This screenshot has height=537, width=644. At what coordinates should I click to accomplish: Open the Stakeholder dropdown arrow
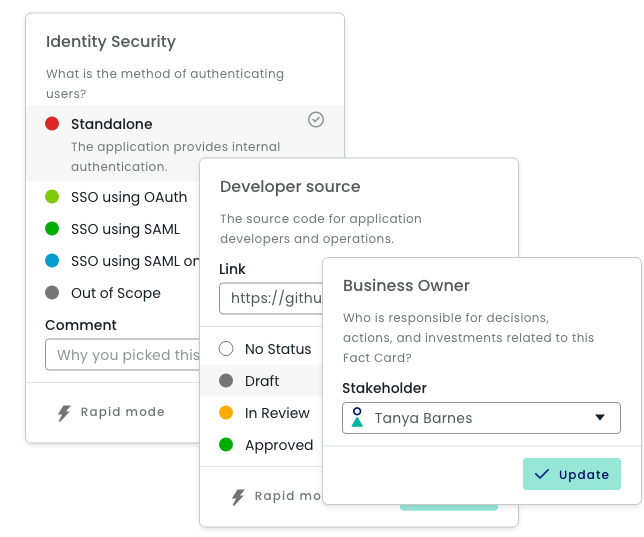click(x=600, y=417)
